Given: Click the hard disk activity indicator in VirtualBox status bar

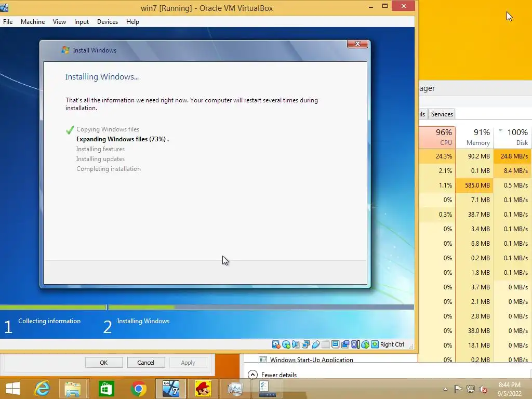Looking at the screenshot, I should pos(276,345).
